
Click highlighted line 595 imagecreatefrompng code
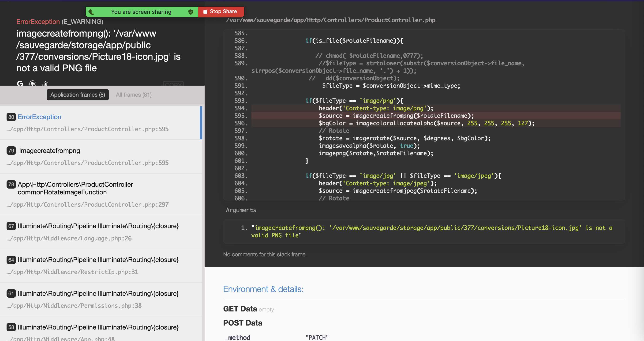436,116
